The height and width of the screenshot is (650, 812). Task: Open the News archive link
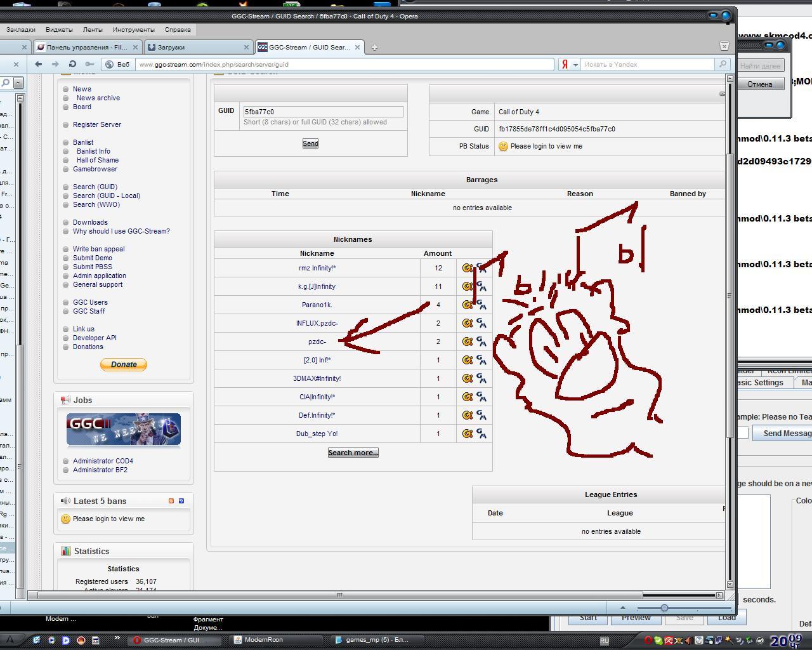[98, 98]
